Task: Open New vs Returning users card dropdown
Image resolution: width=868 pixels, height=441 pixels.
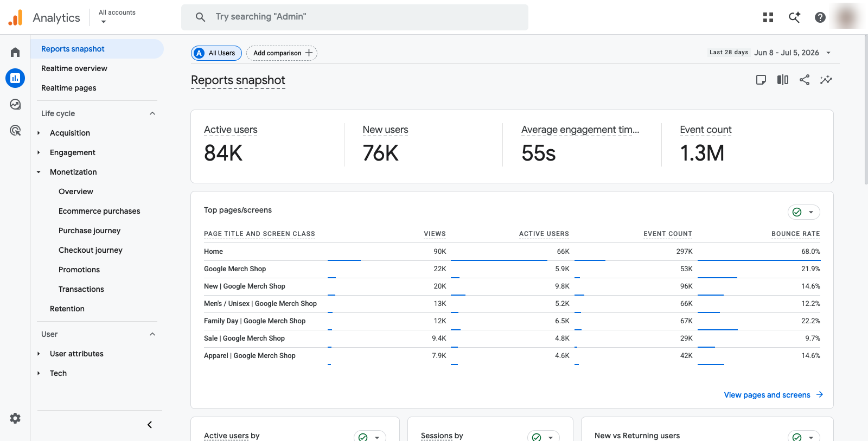Action: click(803, 436)
